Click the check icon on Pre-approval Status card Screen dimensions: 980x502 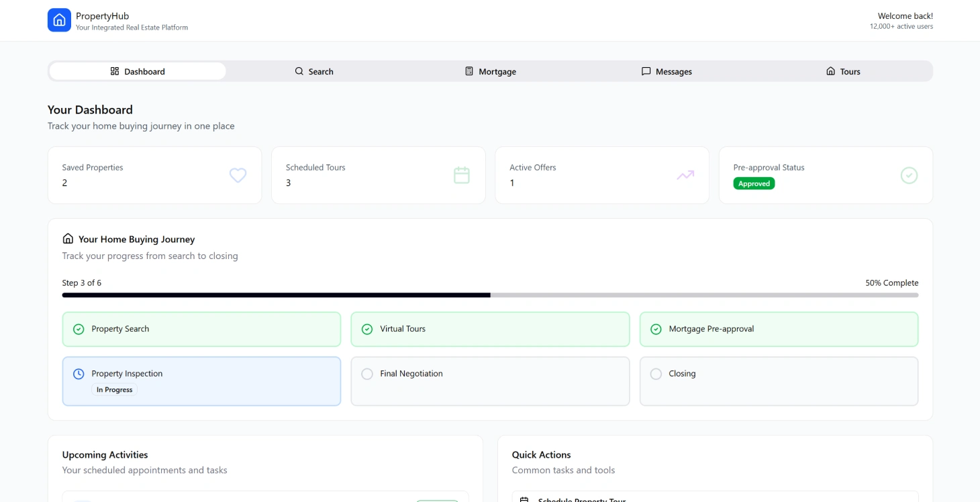point(909,175)
